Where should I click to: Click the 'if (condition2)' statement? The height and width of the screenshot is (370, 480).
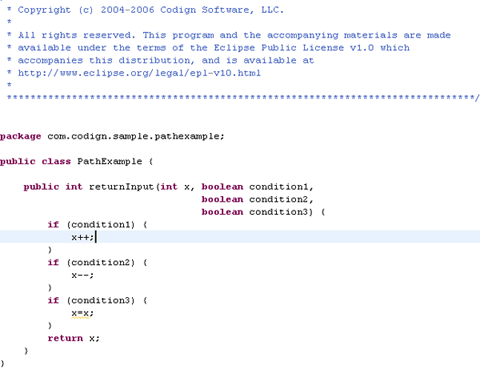pos(97,263)
